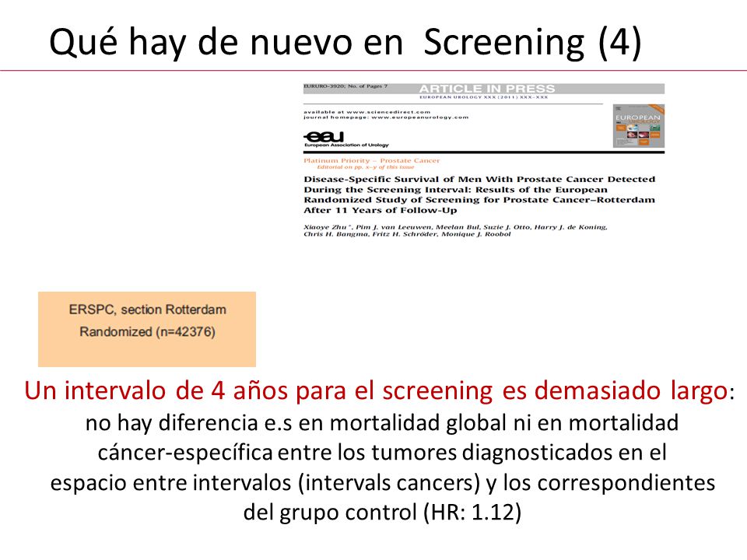Click the slide title "Qué hay de nuevo en Screening (4)"

(345, 43)
